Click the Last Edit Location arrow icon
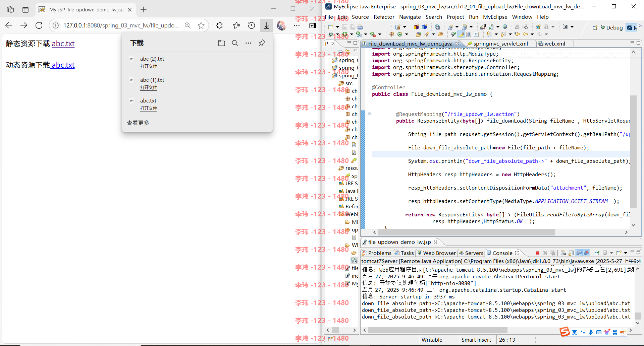Viewport: 644px width, 346px height. click(x=517, y=34)
